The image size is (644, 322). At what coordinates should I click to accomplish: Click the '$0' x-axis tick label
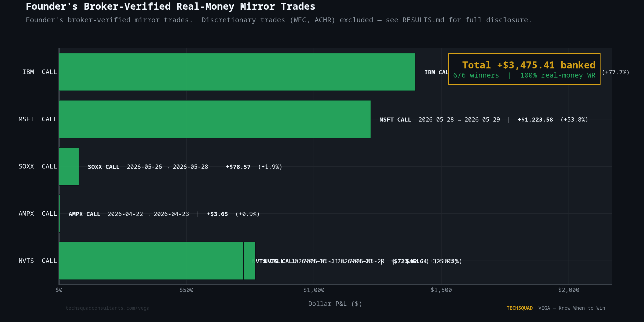pyautogui.click(x=59, y=290)
